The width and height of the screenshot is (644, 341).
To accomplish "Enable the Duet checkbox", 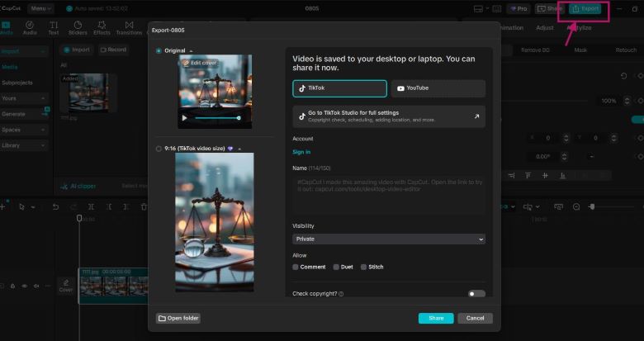I will tap(336, 267).
